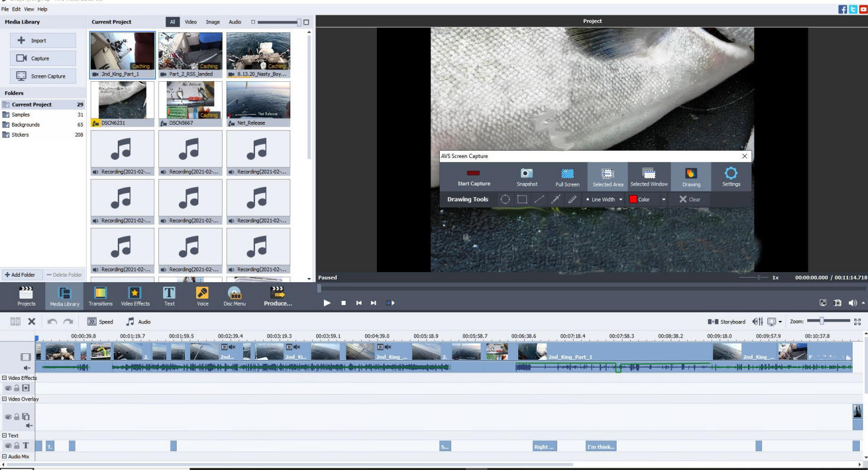Collapse the Video Overlay track group
Screen dimensions: 868x470
pos(5,399)
